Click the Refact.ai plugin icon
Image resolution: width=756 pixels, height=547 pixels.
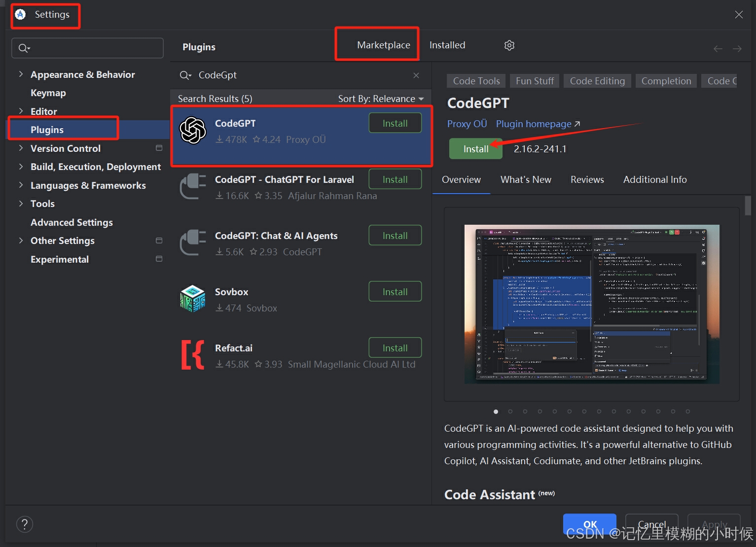click(193, 354)
